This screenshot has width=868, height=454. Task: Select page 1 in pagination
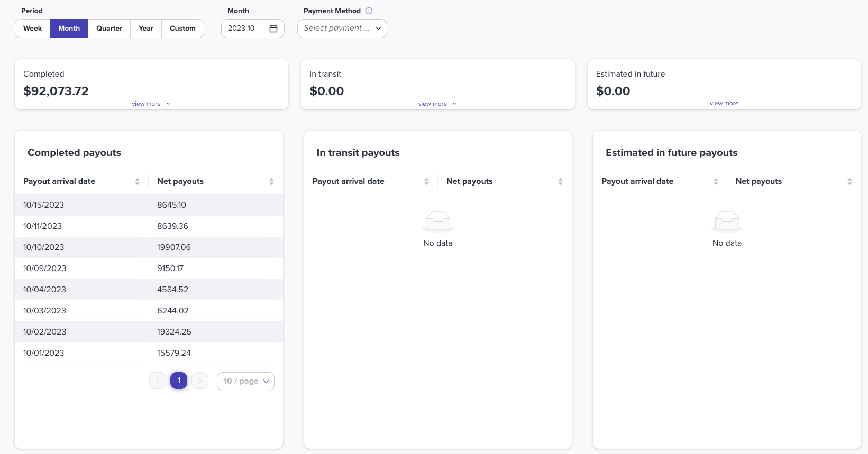(179, 381)
